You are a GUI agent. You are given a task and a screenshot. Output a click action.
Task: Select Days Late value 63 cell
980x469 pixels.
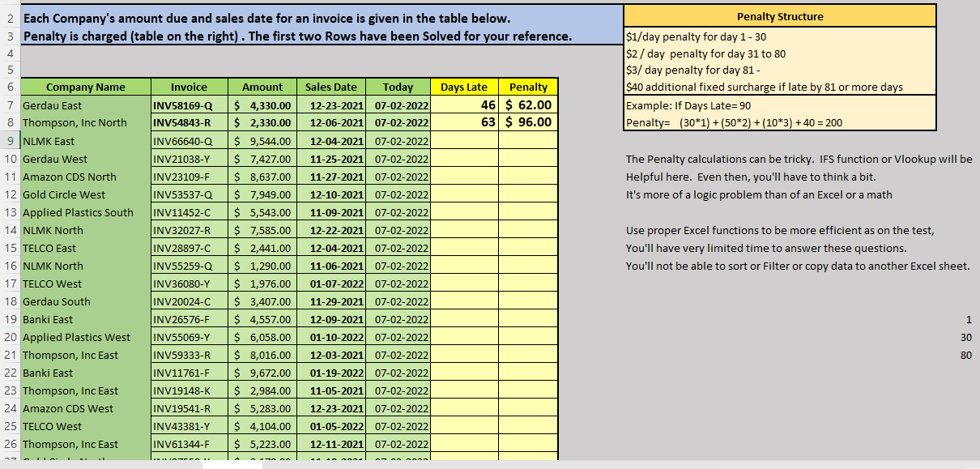465,123
